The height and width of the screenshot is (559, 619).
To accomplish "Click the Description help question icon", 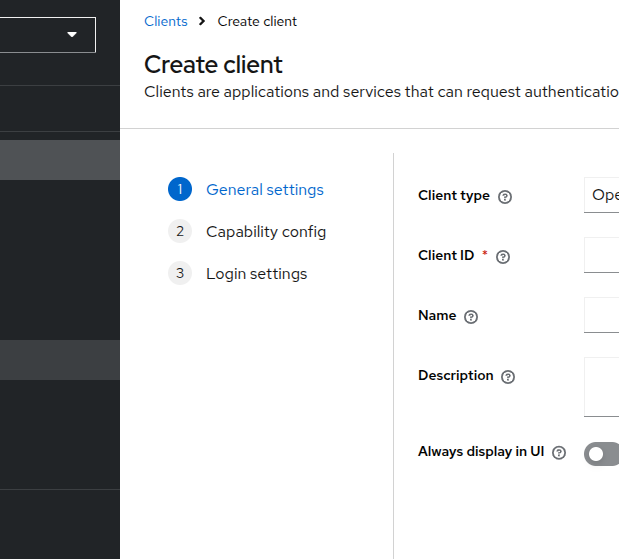I will (x=508, y=377).
